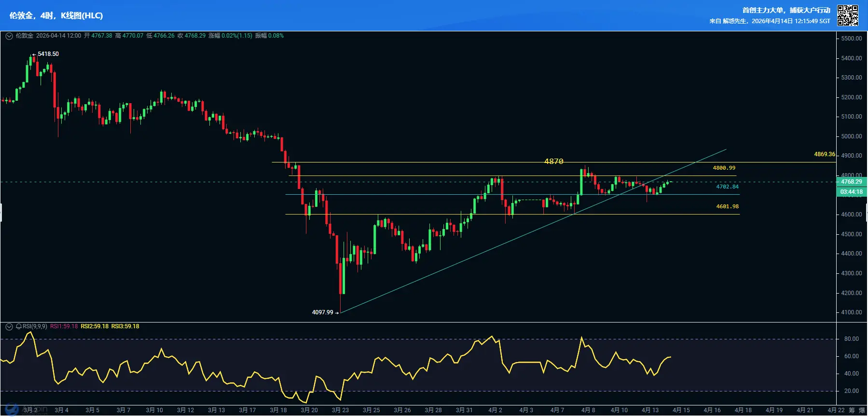Click the 来自 解惑先生 timestamp text
The height and width of the screenshot is (417, 868).
pyautogui.click(x=770, y=21)
